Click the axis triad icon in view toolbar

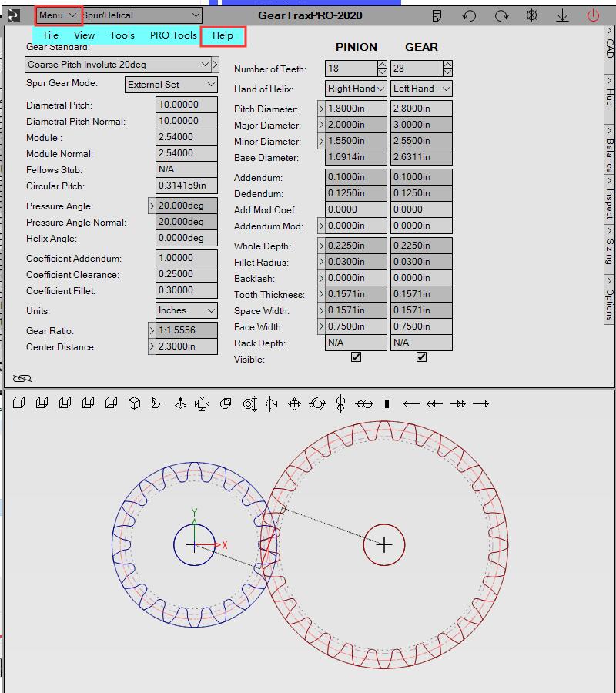(x=180, y=403)
